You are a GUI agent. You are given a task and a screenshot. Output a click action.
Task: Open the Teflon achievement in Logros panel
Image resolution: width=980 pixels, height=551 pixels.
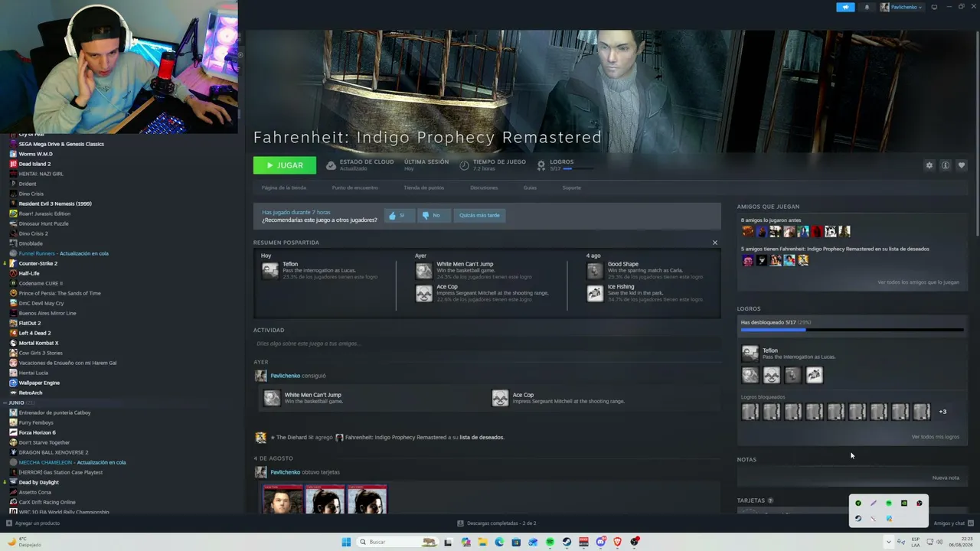pos(750,353)
